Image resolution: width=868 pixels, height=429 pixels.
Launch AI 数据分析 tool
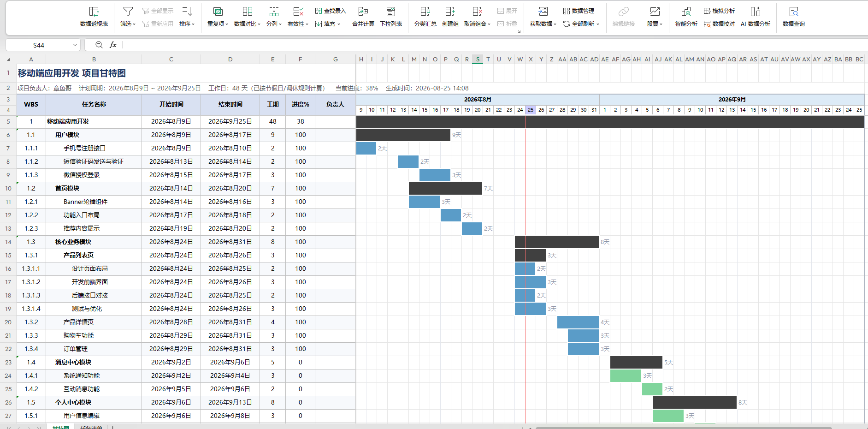(756, 17)
